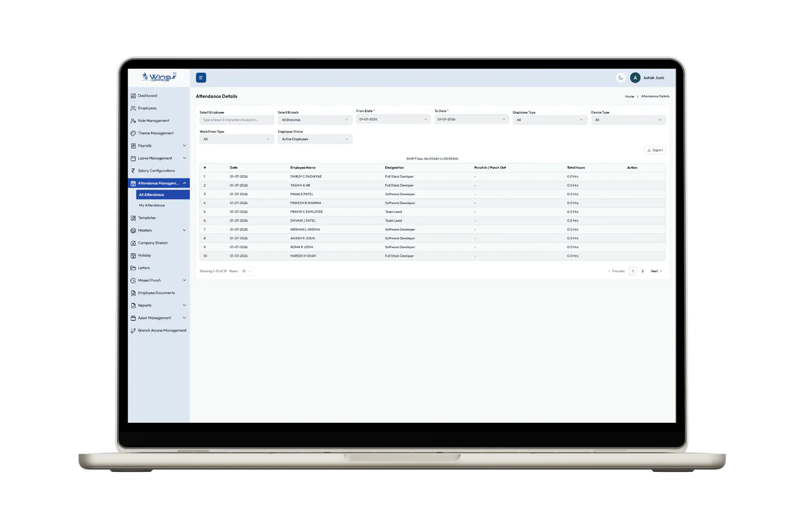Select the HARESH H SHAH row name

tap(303, 256)
